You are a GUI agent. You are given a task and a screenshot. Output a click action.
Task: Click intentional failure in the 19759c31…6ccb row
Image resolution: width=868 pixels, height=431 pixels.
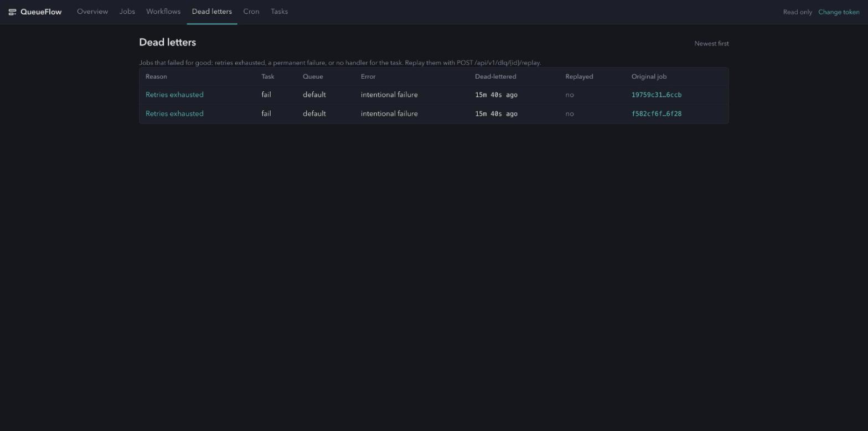pos(389,95)
